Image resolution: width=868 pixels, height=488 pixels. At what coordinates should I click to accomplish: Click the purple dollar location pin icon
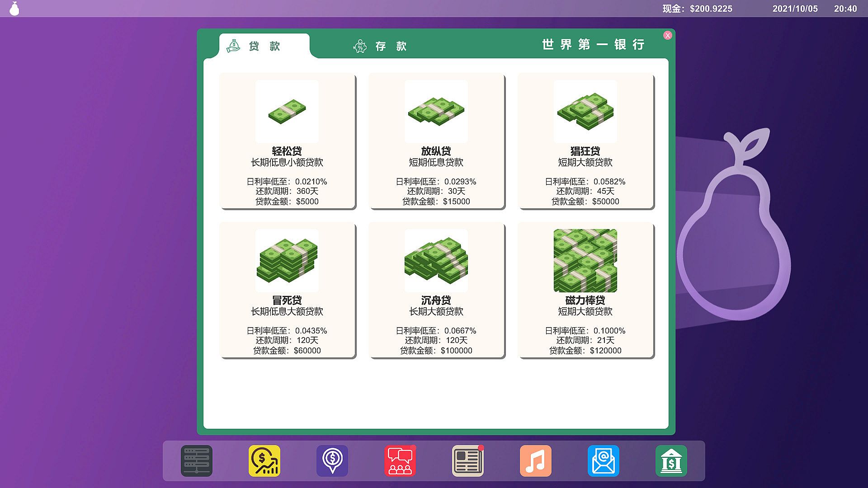(332, 460)
